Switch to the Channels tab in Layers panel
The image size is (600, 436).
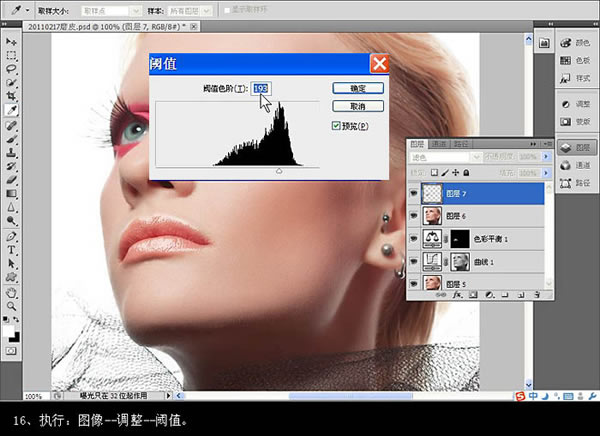tap(439, 144)
